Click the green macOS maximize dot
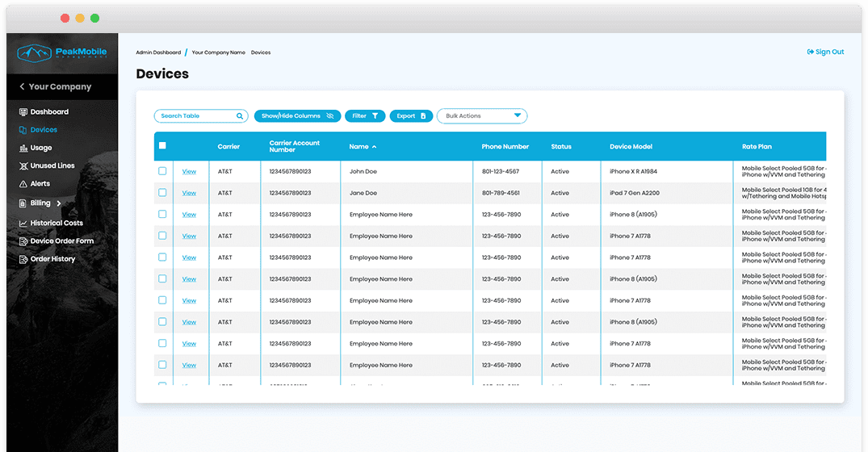The height and width of the screenshot is (452, 868). click(94, 19)
